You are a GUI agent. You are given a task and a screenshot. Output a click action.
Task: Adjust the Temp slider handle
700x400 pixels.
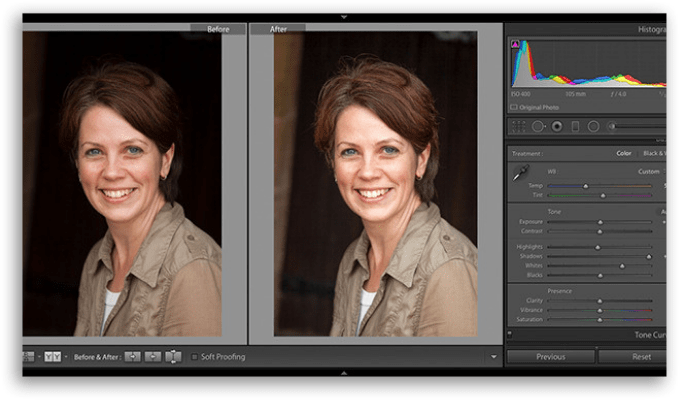pos(586,186)
